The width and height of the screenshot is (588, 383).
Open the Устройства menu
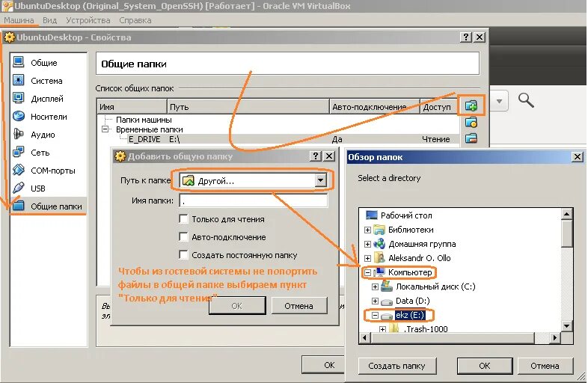88,20
